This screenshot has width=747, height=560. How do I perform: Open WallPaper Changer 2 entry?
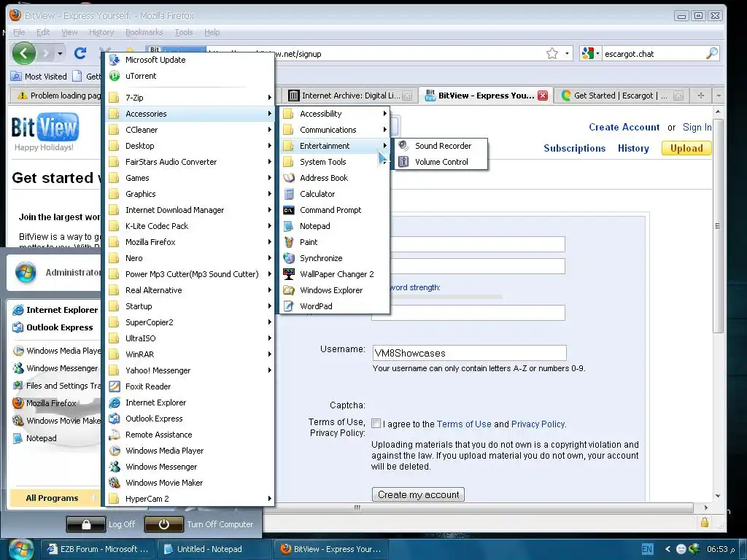point(334,274)
